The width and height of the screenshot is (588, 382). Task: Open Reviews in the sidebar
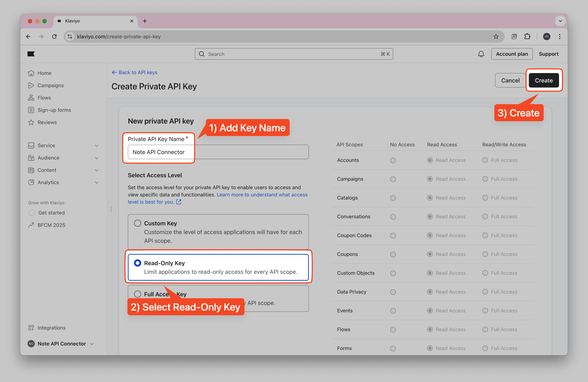[x=47, y=122]
